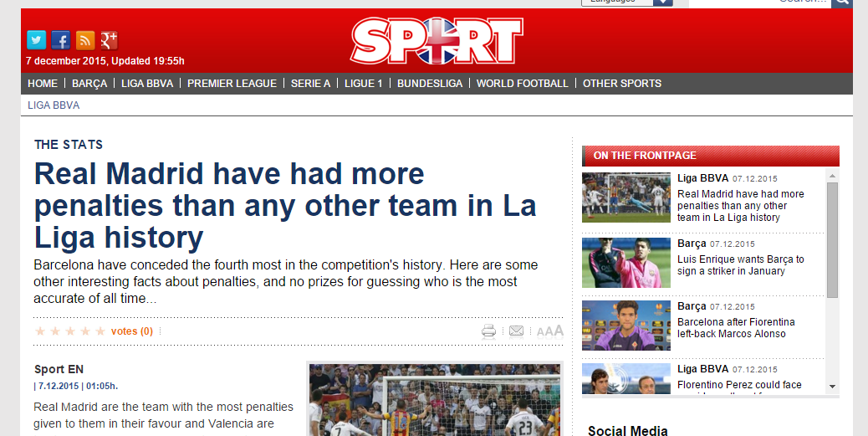
Task: Rate article with the third star
Action: tap(69, 331)
